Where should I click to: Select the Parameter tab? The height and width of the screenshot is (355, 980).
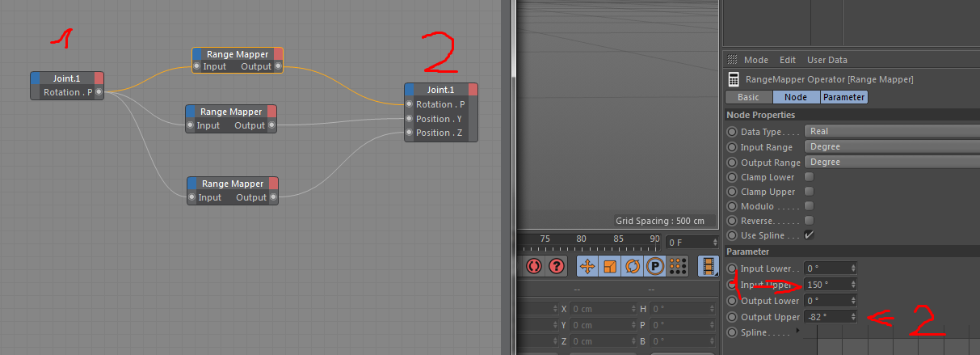843,97
